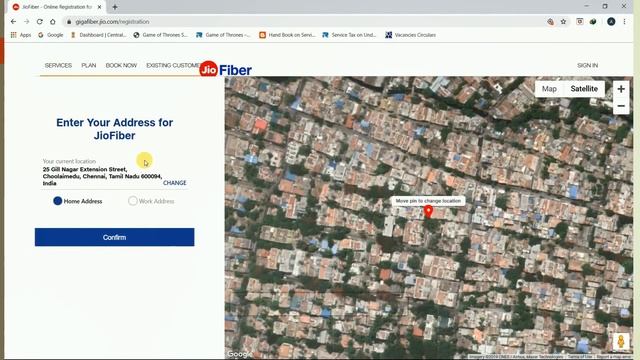Open the Apps bookmarks shortcut
Viewport: 640px width, 360px height.
pyautogui.click(x=21, y=35)
